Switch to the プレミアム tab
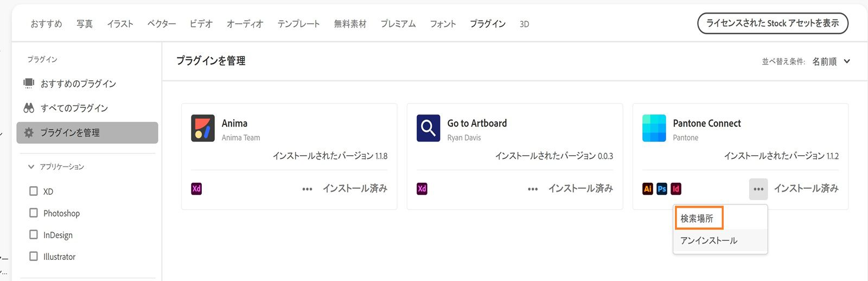The image size is (868, 281). (x=398, y=24)
